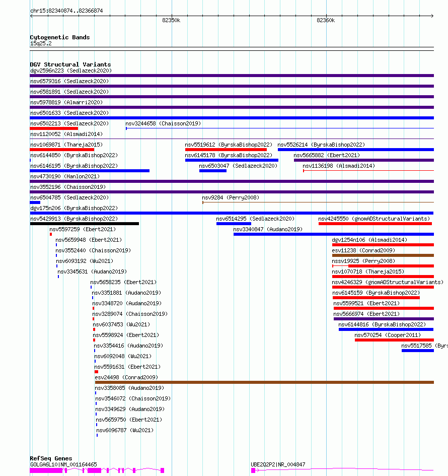Select the blue bar under nsv5526214
This screenshot has height=476, width=448.
pos(356,150)
